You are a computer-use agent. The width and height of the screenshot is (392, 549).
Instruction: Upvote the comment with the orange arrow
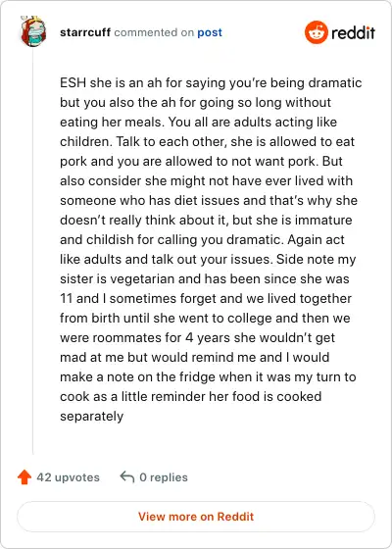click(x=24, y=477)
